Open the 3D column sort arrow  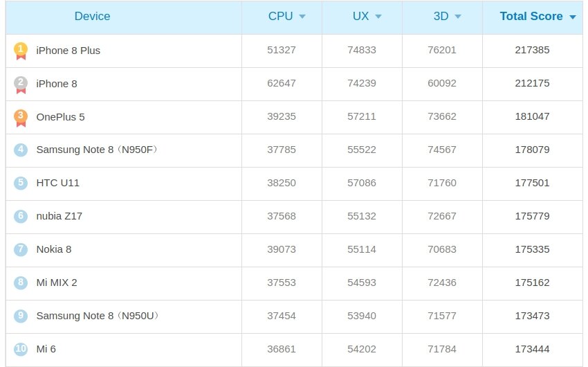(457, 17)
